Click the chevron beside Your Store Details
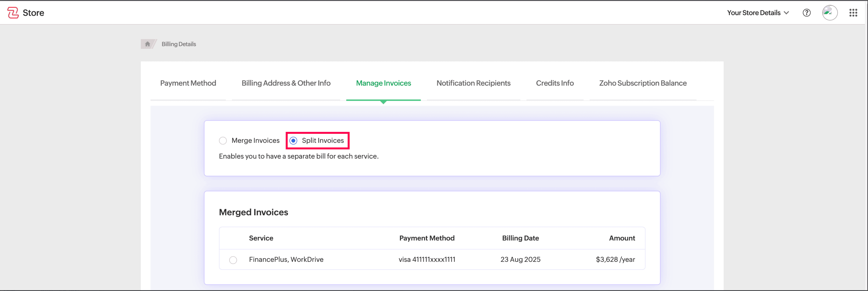This screenshot has height=291, width=868. tap(786, 13)
